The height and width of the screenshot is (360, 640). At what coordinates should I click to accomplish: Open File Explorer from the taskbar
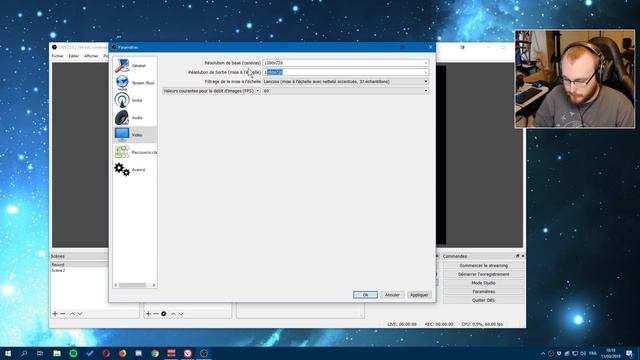(57, 353)
